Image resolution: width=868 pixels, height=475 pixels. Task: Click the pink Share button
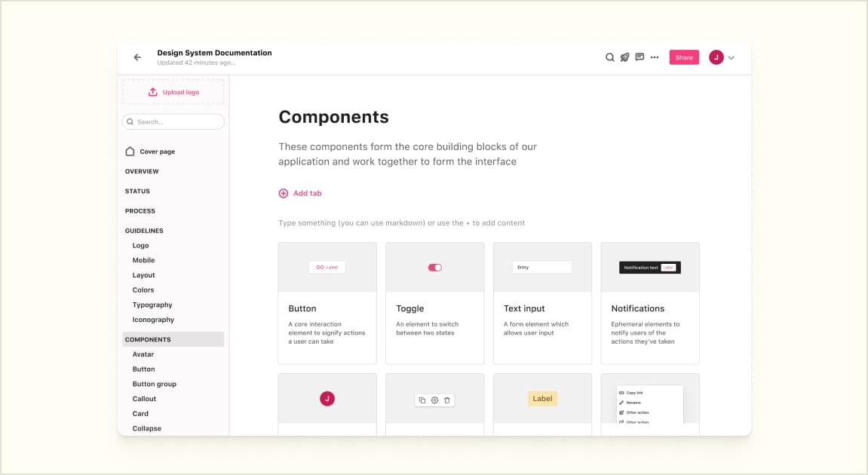(x=684, y=57)
